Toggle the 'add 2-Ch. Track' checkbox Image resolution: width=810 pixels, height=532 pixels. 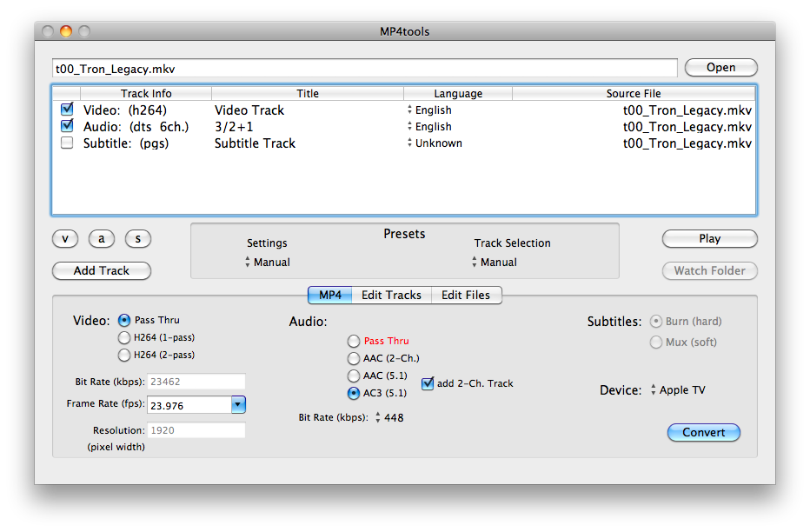pyautogui.click(x=428, y=383)
